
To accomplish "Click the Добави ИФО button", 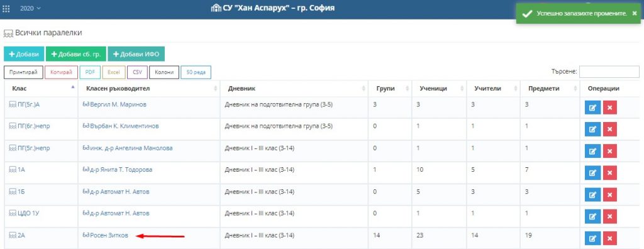I will [x=136, y=54].
